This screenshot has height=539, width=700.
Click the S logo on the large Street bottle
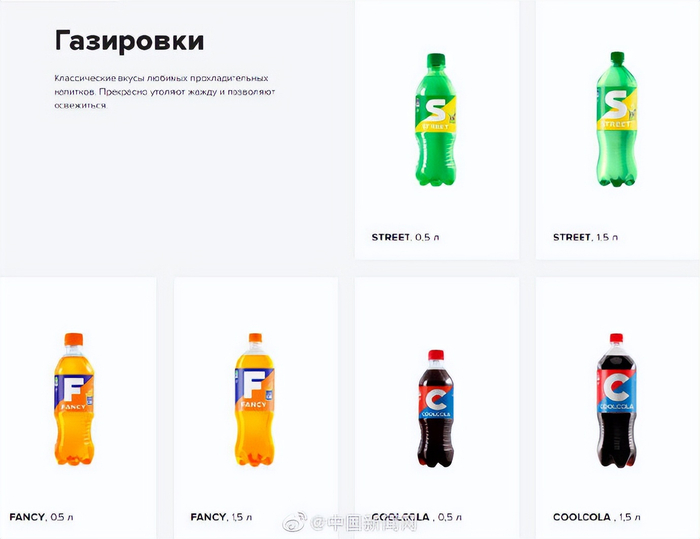coord(615,105)
